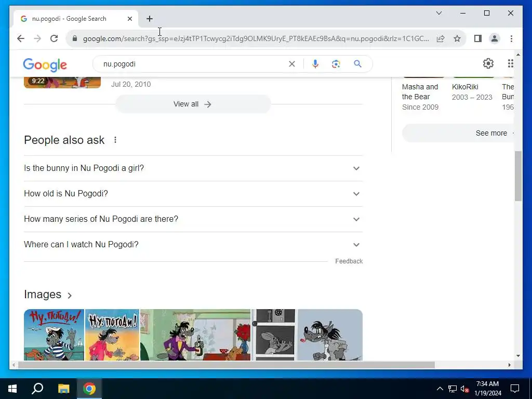The height and width of the screenshot is (399, 532).
Task: Open the clock showing 7:34 AM
Action: [x=487, y=389]
